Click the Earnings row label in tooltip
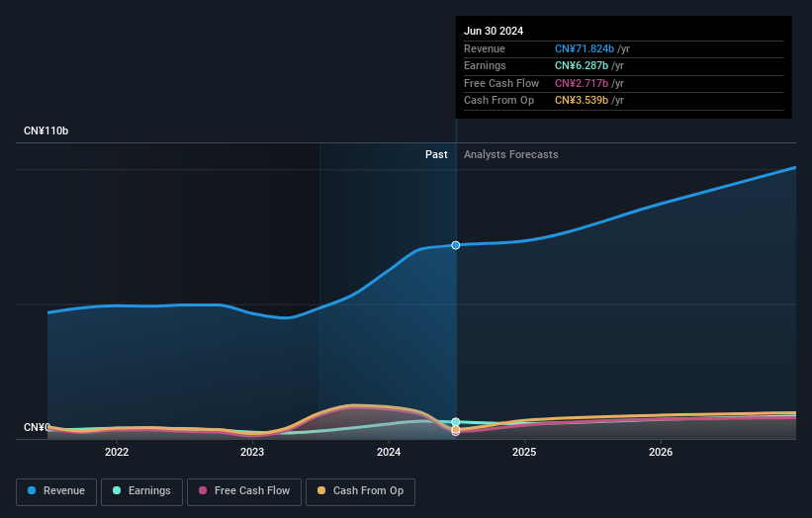This screenshot has width=812, height=518. tap(485, 65)
